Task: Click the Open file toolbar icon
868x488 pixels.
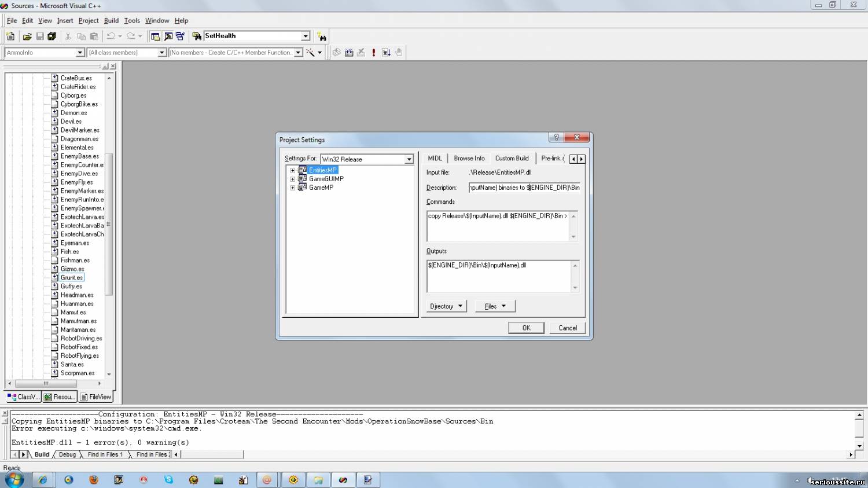Action: click(x=27, y=36)
